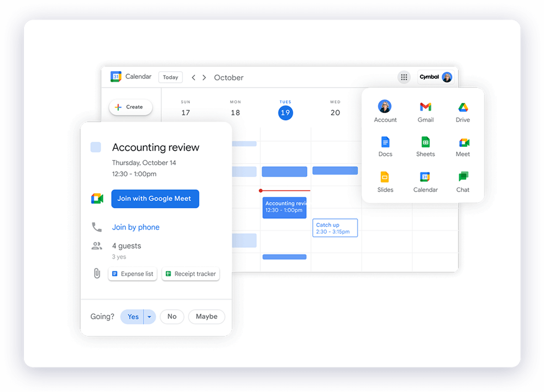Viewport: 544px width, 392px height.
Task: Open Sheets from the apps panel
Action: 425,147
